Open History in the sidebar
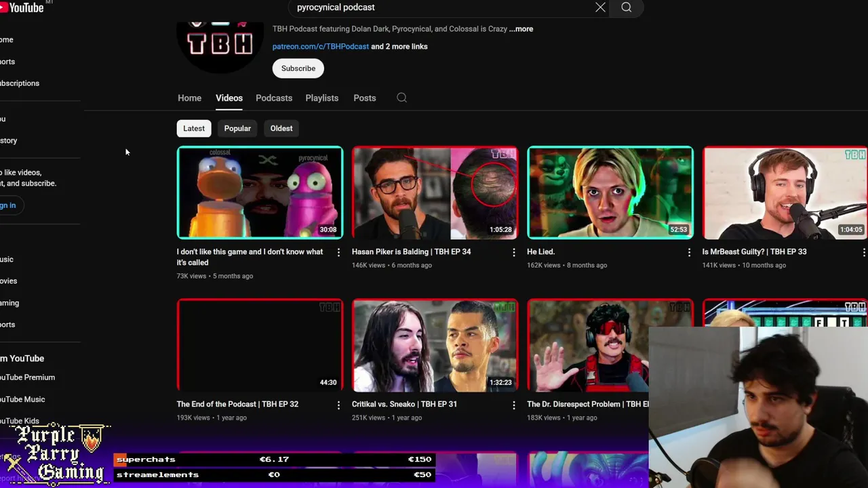 pos(9,141)
